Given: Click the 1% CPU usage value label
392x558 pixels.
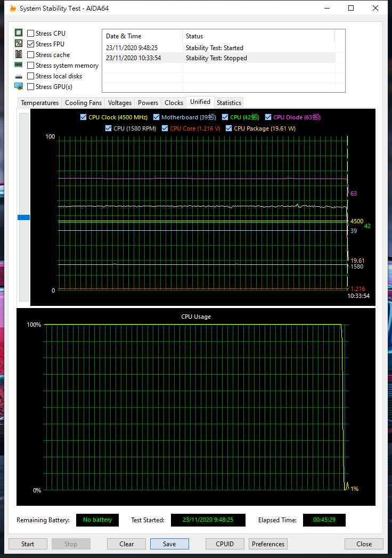Looking at the screenshot, I should tap(355, 489).
